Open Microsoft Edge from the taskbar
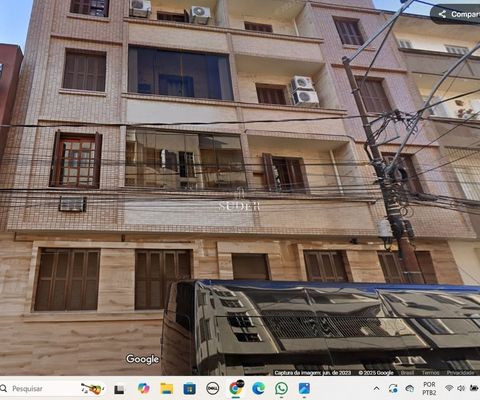 click(259, 389)
